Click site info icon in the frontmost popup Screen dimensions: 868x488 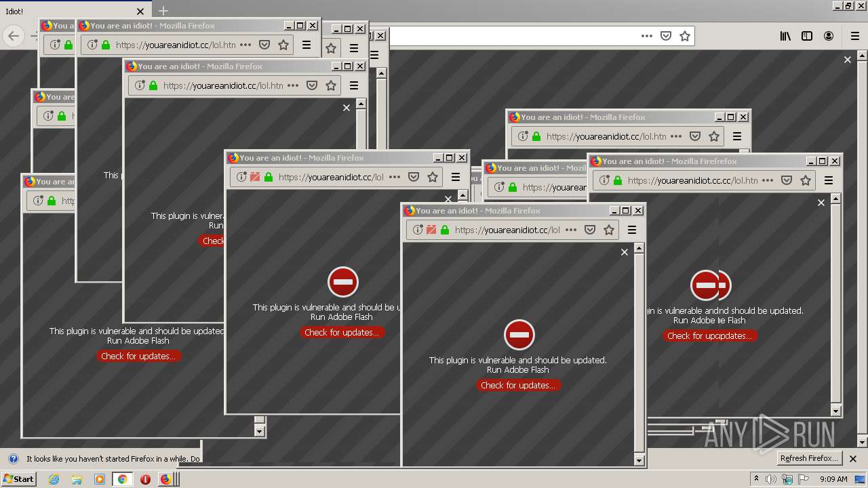[x=418, y=230]
